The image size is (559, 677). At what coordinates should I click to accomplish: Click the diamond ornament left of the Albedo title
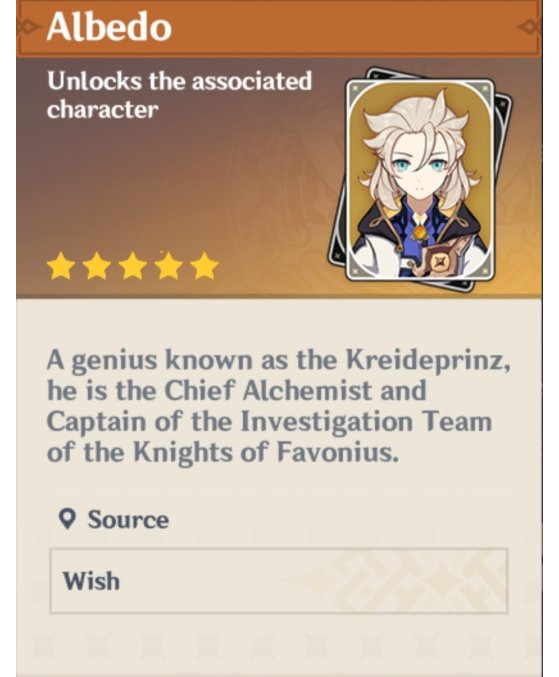coord(27,27)
